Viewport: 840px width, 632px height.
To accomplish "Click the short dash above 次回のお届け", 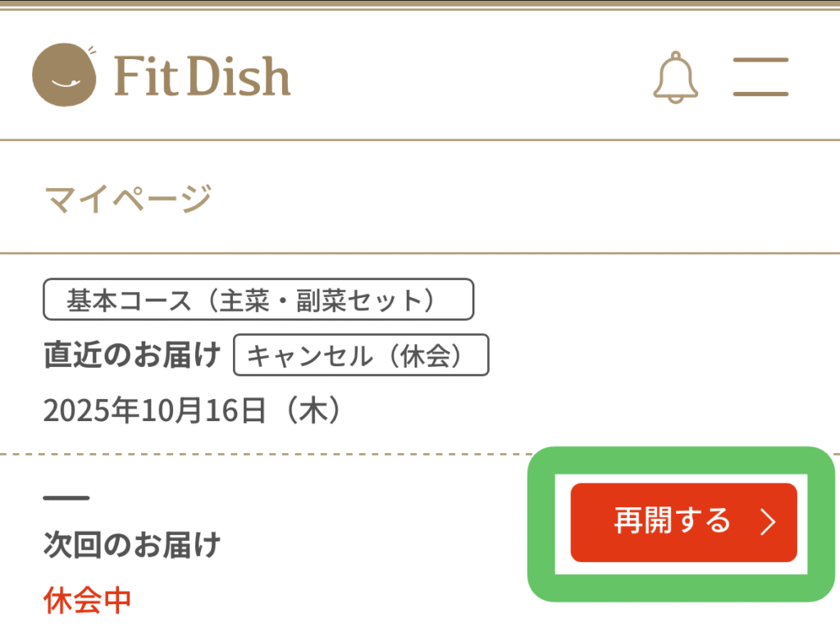I will click(x=66, y=498).
